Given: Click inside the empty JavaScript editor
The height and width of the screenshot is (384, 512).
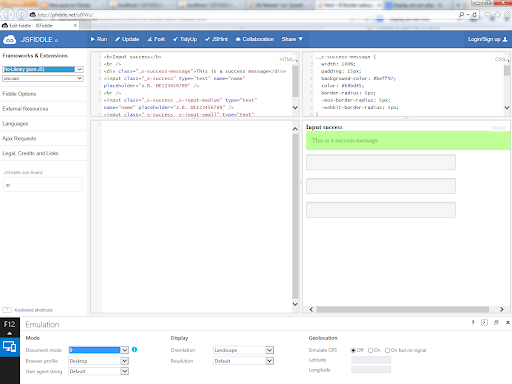Looking at the screenshot, I should [197, 217].
